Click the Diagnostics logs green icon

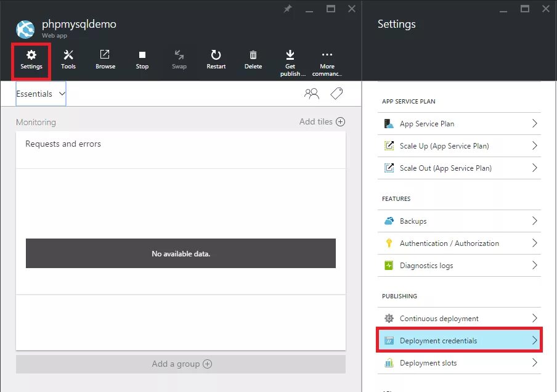point(389,266)
